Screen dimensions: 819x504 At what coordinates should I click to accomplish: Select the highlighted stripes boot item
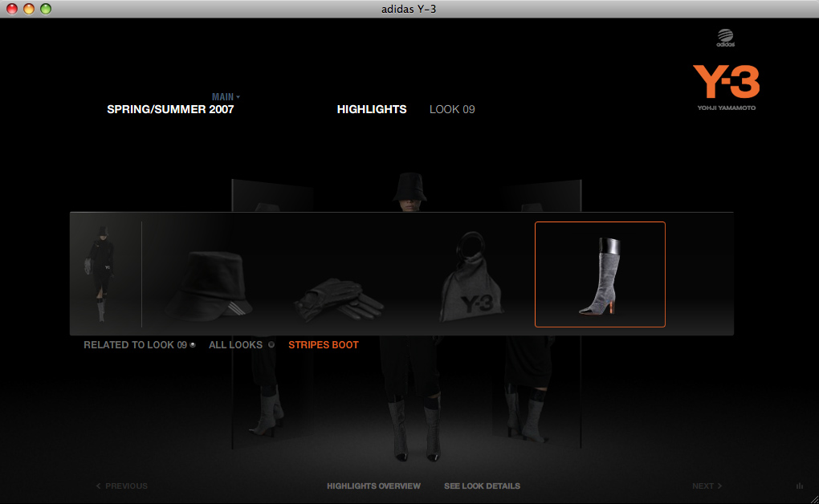(600, 274)
